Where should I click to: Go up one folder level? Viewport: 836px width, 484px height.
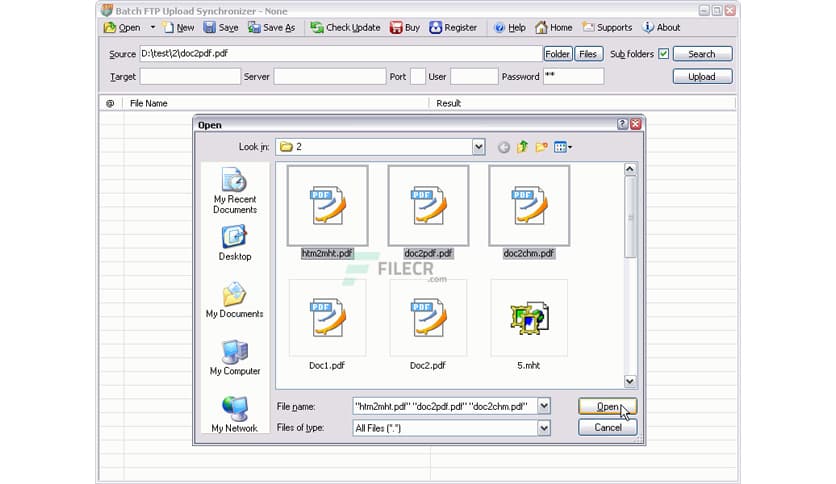pyautogui.click(x=522, y=147)
